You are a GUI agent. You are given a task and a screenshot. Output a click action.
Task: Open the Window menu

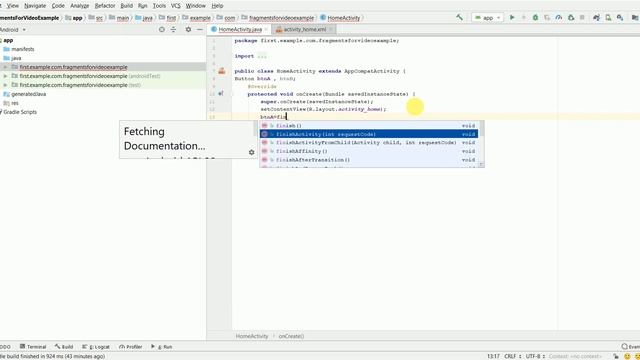[x=196, y=6]
